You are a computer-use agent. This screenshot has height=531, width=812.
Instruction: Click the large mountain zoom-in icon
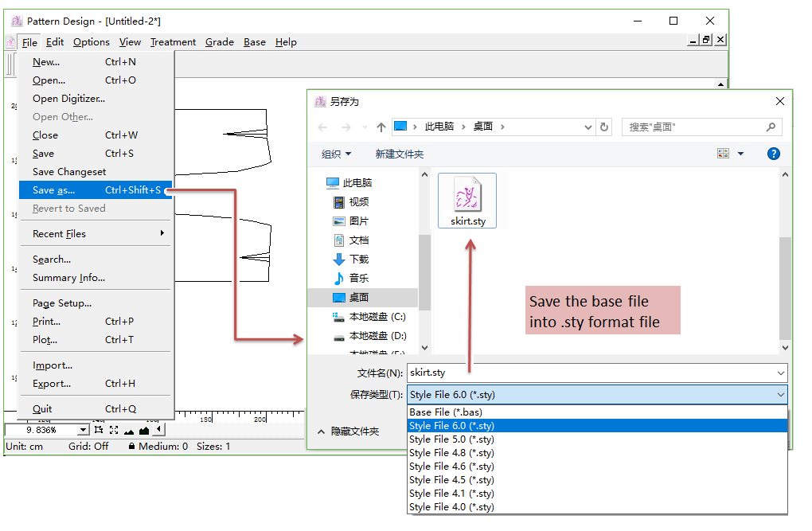click(144, 430)
